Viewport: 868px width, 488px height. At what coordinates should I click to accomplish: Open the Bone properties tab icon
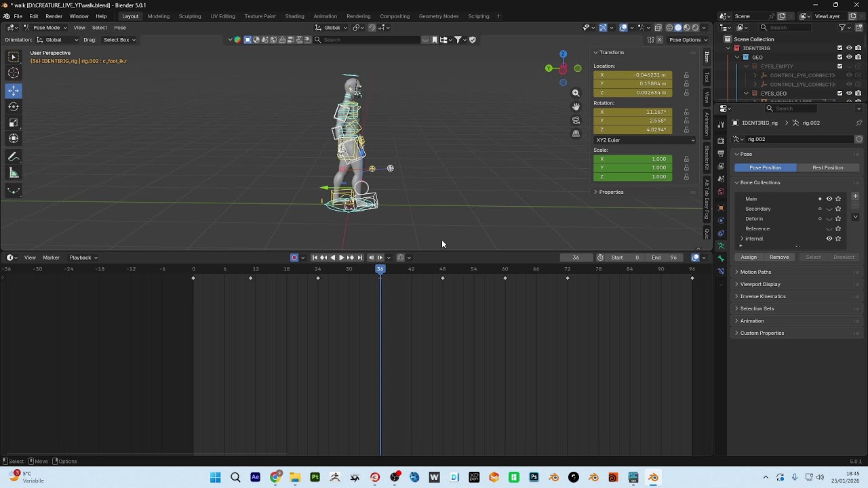[x=721, y=258]
